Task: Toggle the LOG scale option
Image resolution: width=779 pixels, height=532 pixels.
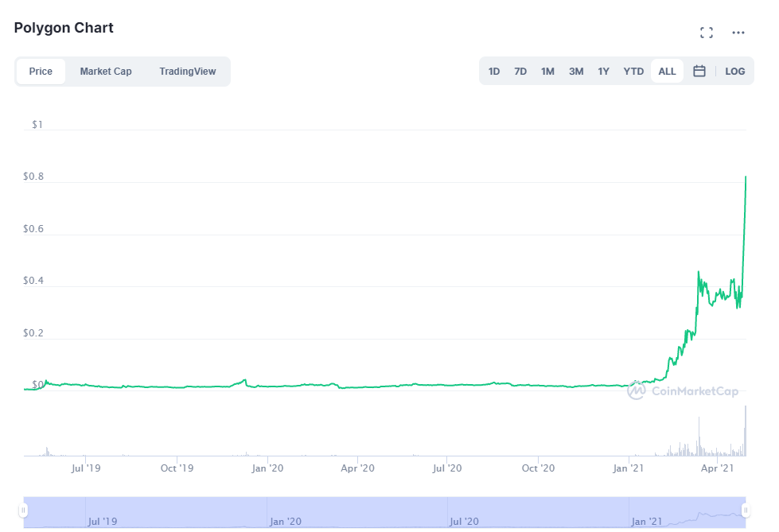Action: click(734, 71)
